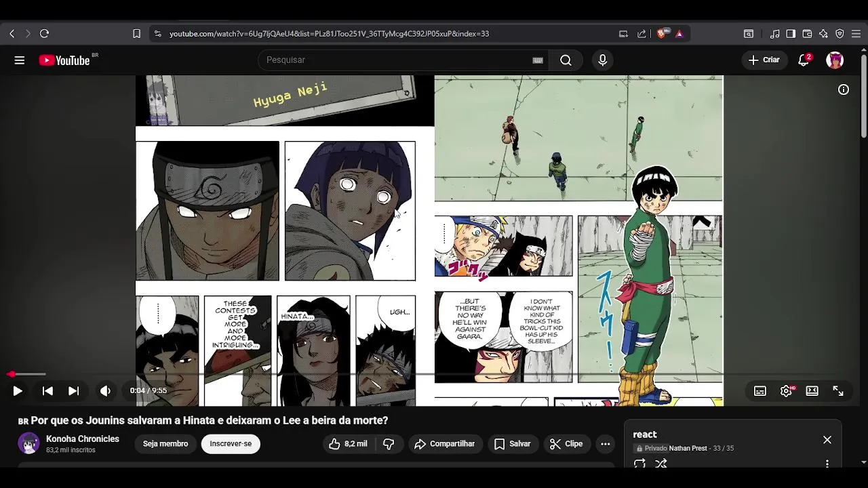Click the 0:04 / 9:55 time display
Screen dimensions: 868x488
point(149,391)
